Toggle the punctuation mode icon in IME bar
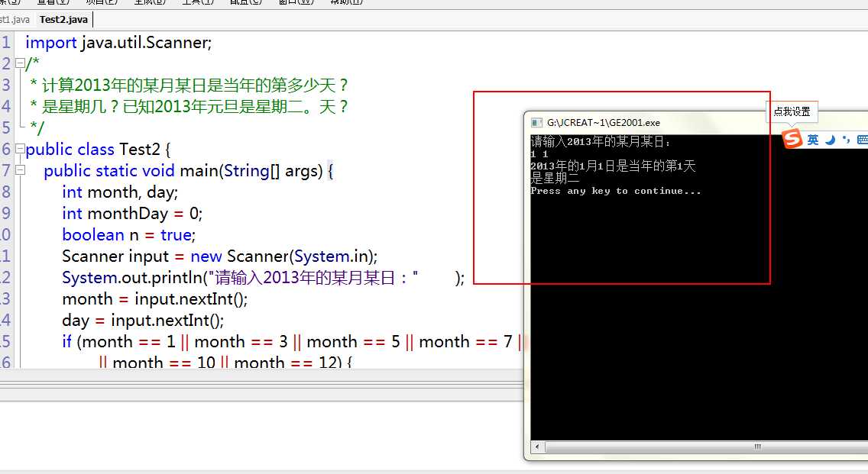The height and width of the screenshot is (474, 868). (845, 140)
